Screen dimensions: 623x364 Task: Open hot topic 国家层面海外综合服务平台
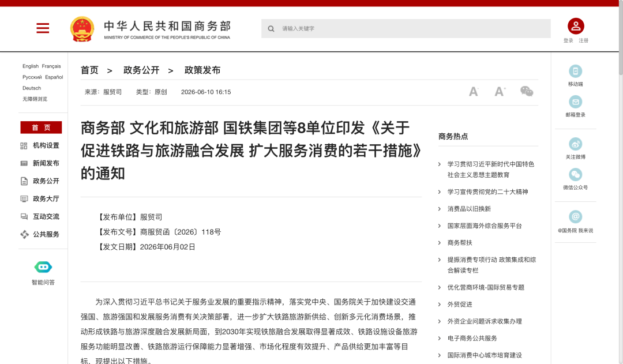pos(485,226)
